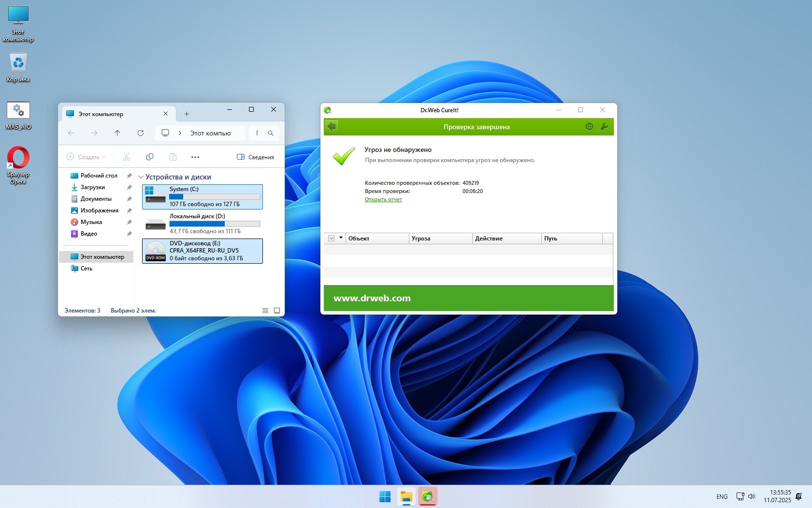Click the globe language icon in Dr.Web
812x508 pixels.
[x=589, y=127]
